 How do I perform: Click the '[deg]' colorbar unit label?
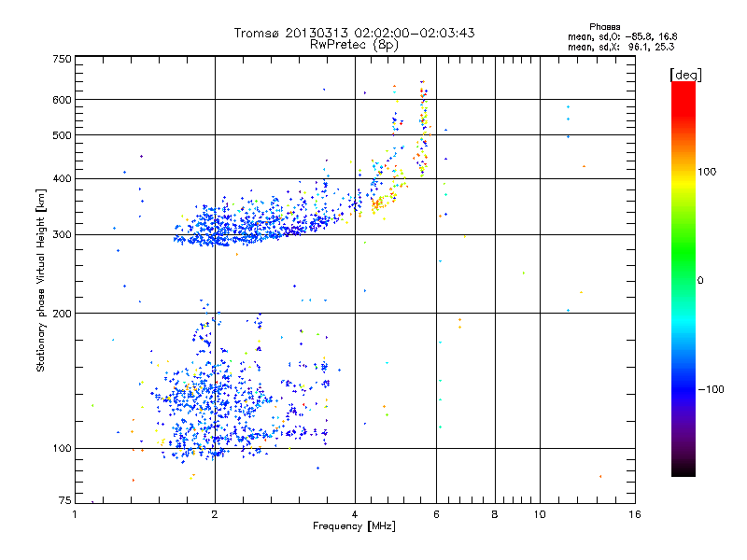pos(685,75)
